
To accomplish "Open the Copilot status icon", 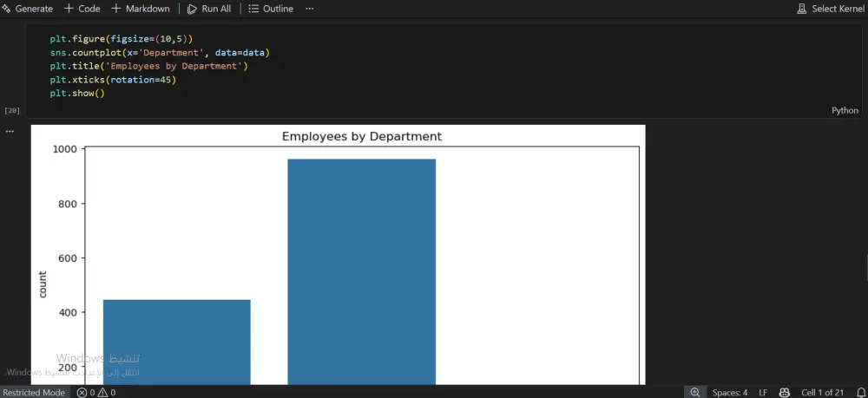I will pos(785,393).
